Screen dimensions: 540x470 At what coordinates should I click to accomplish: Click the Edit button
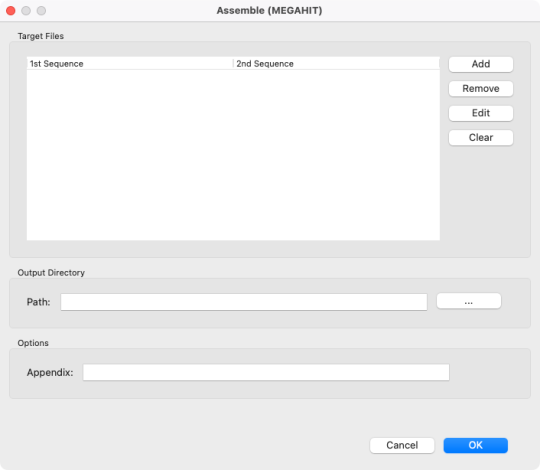(x=481, y=113)
